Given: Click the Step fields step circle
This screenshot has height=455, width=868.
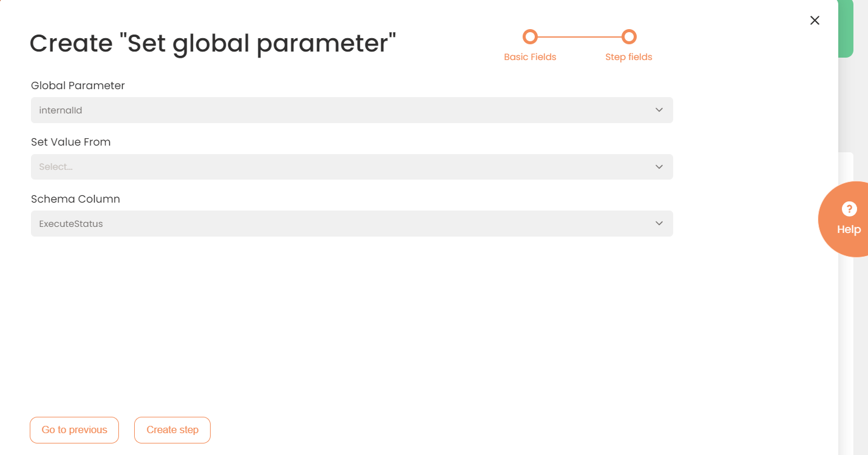Looking at the screenshot, I should (629, 37).
